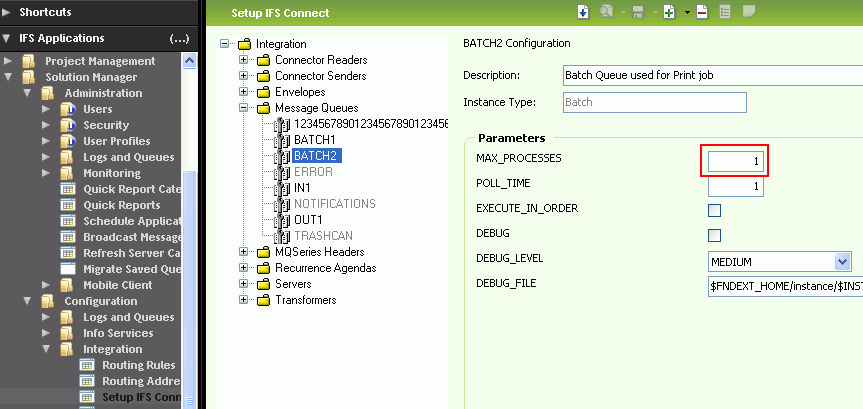Select the BATCH1 message queue
This screenshot has height=409, width=863.
pyautogui.click(x=314, y=140)
